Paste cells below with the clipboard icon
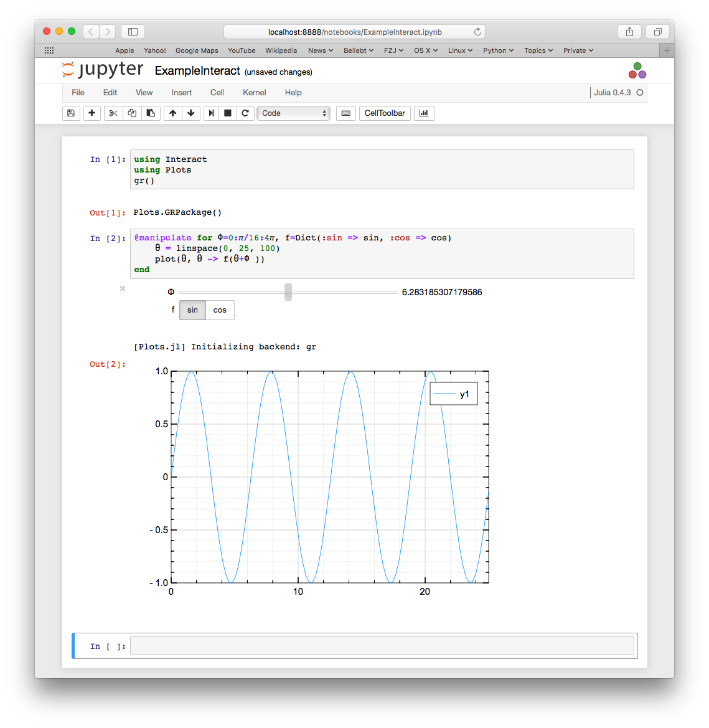The image size is (709, 728). (151, 113)
